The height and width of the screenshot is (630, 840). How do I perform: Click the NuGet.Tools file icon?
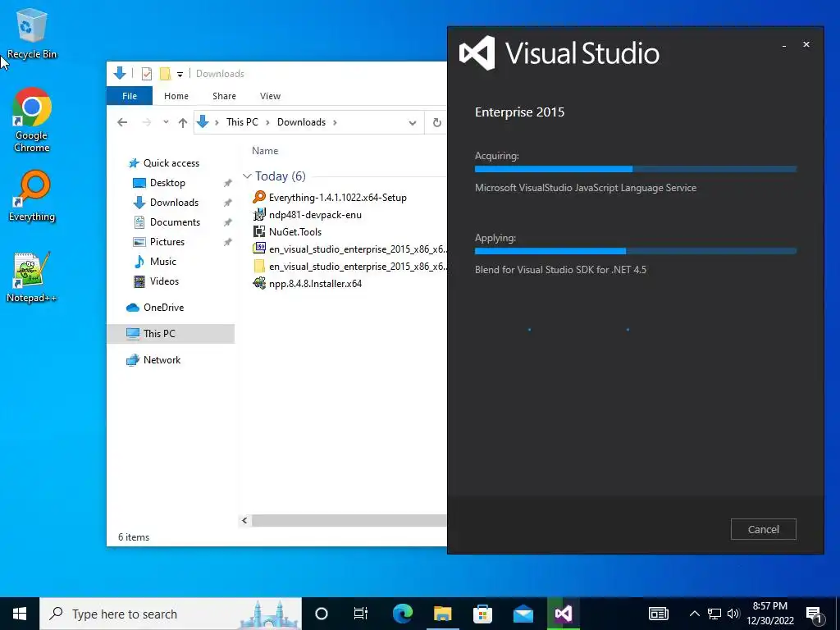259,231
